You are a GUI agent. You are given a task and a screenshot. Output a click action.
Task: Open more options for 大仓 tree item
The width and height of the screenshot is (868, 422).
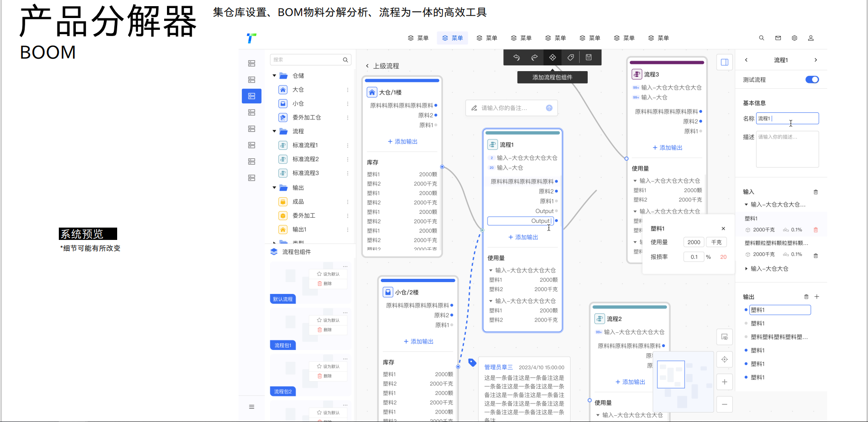(348, 90)
